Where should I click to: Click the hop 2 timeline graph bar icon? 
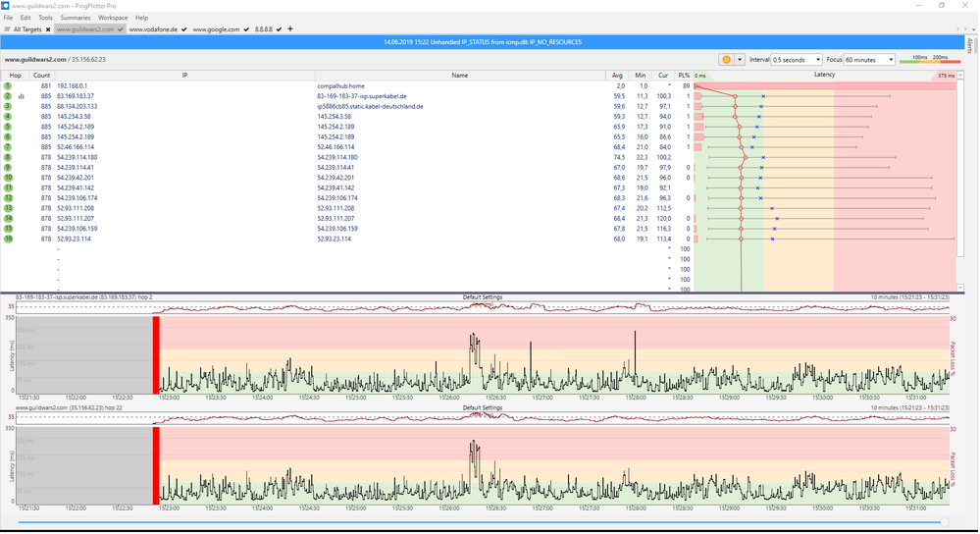click(x=22, y=96)
